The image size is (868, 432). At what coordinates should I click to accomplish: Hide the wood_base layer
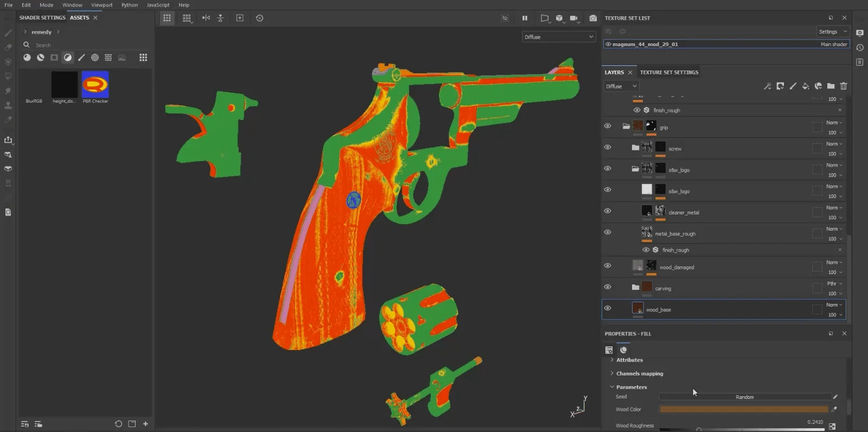click(608, 308)
